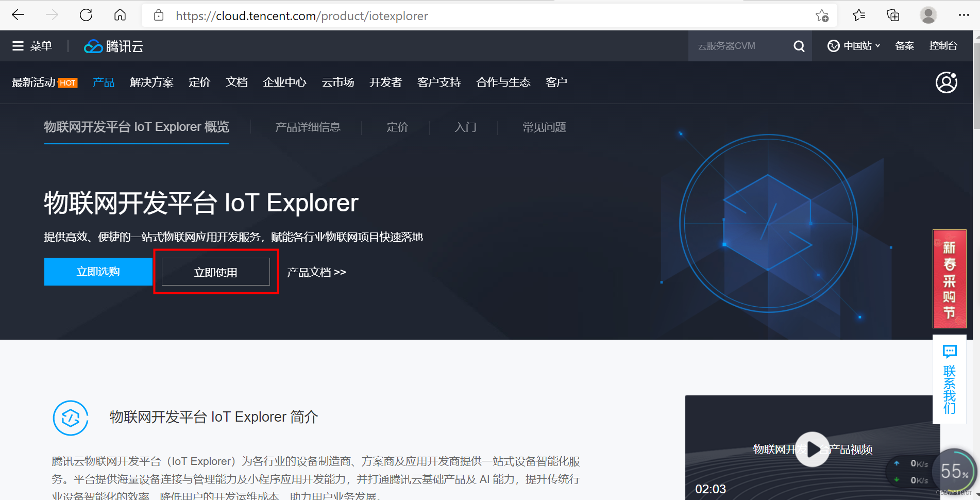This screenshot has height=500, width=980.
Task: Search with the magnifier icon
Action: point(799,46)
